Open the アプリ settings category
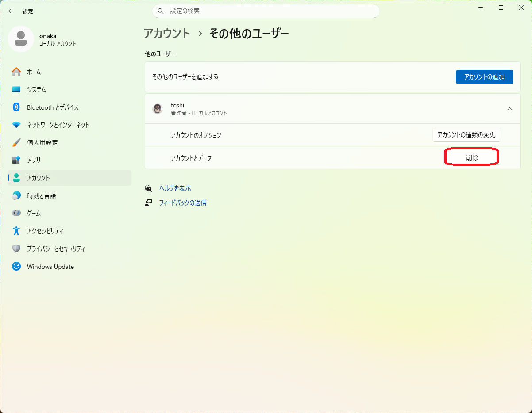The width and height of the screenshot is (532, 413). 69,160
